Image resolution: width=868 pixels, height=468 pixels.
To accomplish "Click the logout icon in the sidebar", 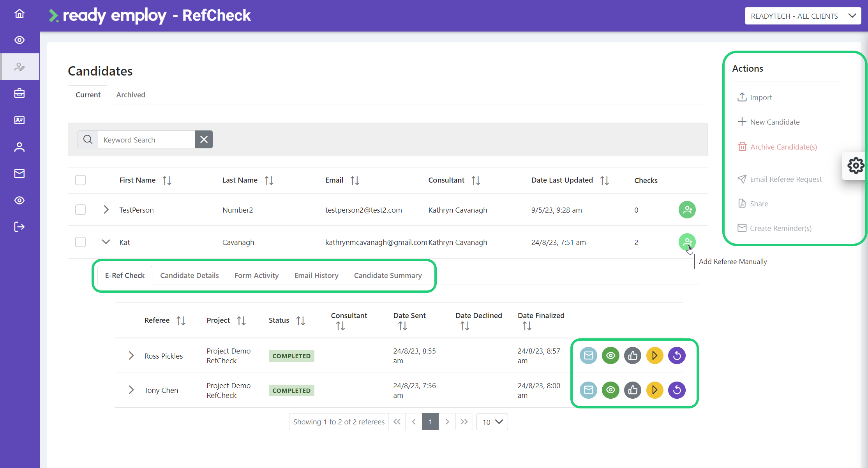I will click(19, 227).
